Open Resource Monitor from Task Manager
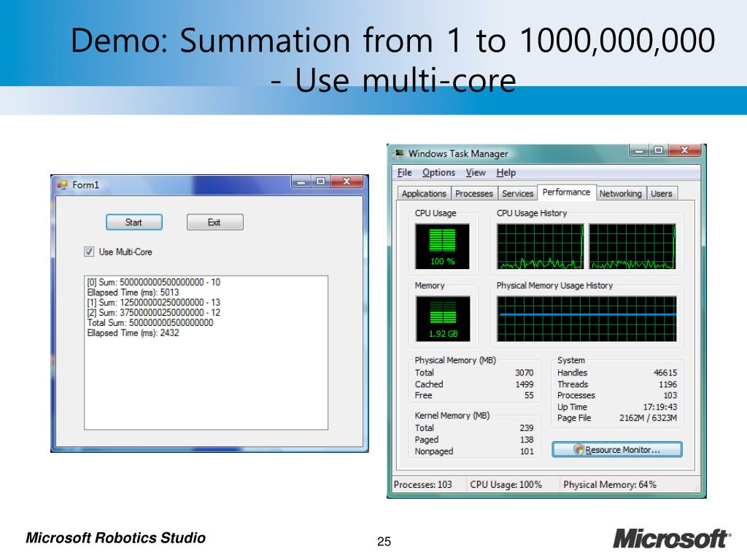This screenshot has width=747, height=560. pos(617,449)
